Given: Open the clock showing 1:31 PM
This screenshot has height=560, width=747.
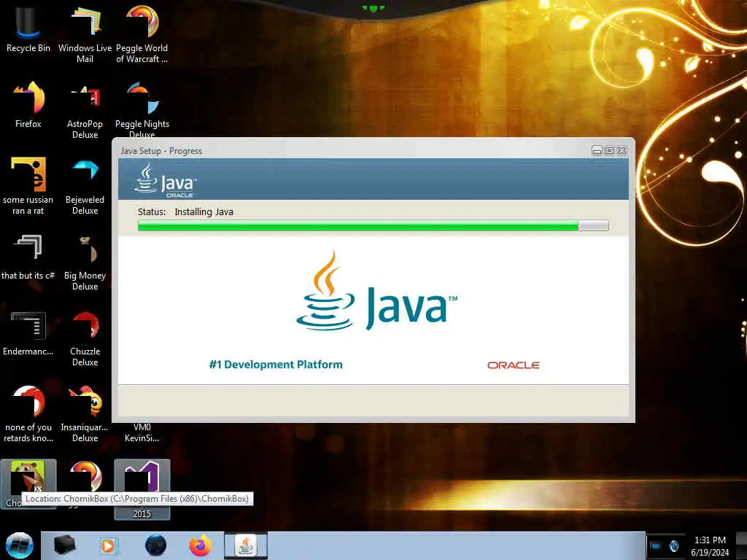Looking at the screenshot, I should tap(710, 546).
